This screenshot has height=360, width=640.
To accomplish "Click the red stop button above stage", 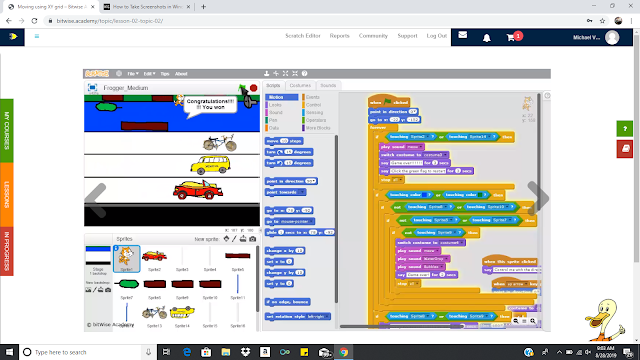I will coord(253,88).
